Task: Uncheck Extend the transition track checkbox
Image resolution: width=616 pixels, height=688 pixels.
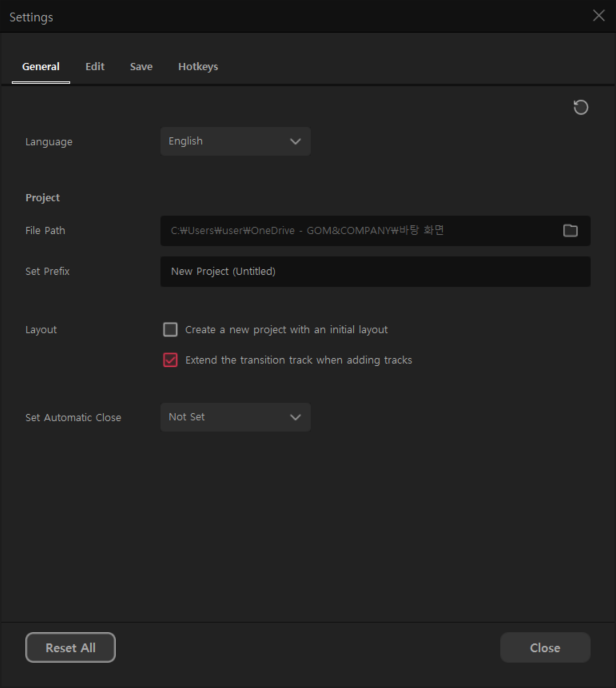Action: pyautogui.click(x=171, y=360)
